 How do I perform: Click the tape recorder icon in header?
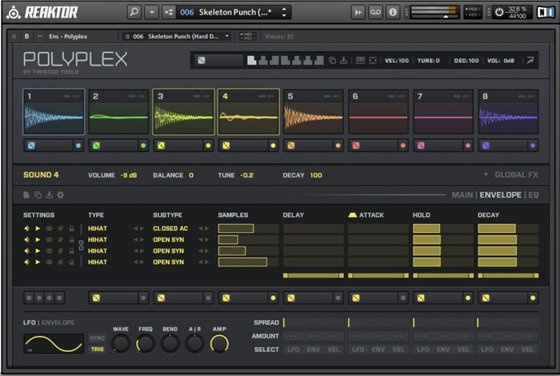pos(375,12)
